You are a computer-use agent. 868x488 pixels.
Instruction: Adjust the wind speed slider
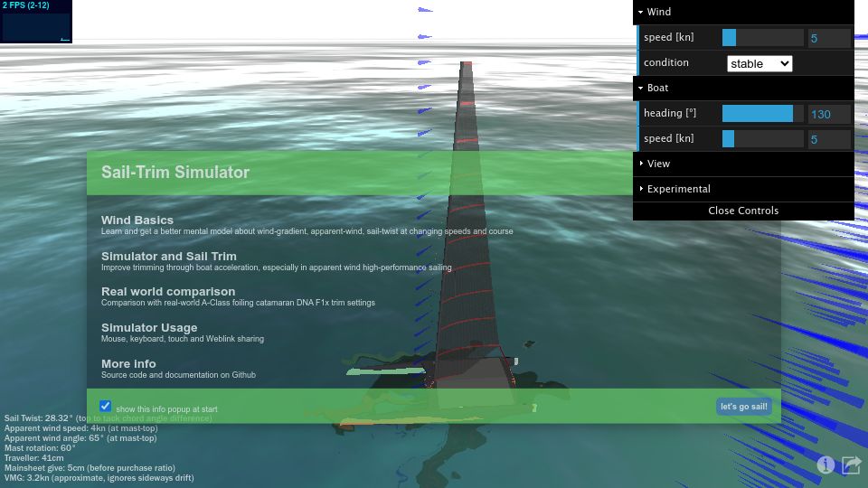[763, 38]
